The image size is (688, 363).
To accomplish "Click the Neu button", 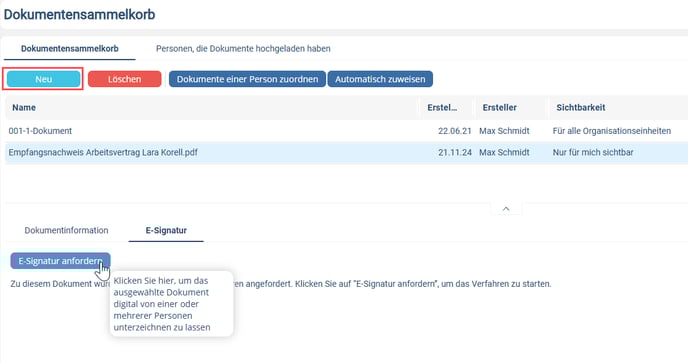I will tap(43, 79).
